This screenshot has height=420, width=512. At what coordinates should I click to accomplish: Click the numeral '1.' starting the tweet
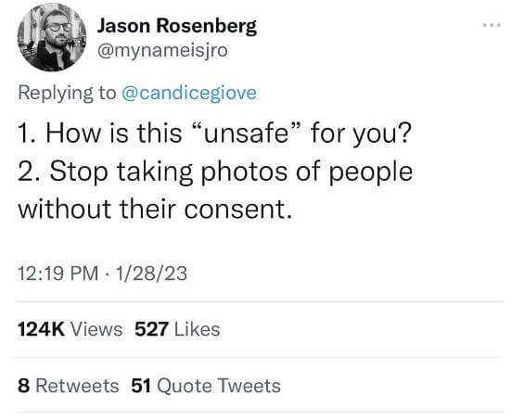(x=29, y=134)
